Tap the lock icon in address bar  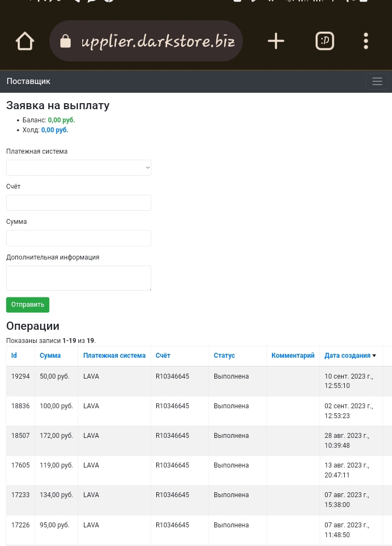65,41
